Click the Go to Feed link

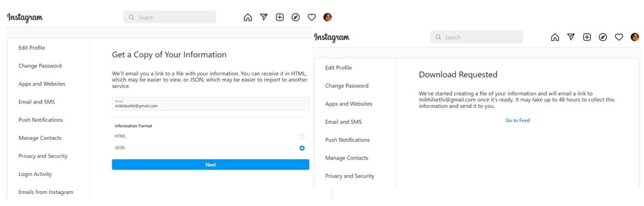pyautogui.click(x=518, y=121)
